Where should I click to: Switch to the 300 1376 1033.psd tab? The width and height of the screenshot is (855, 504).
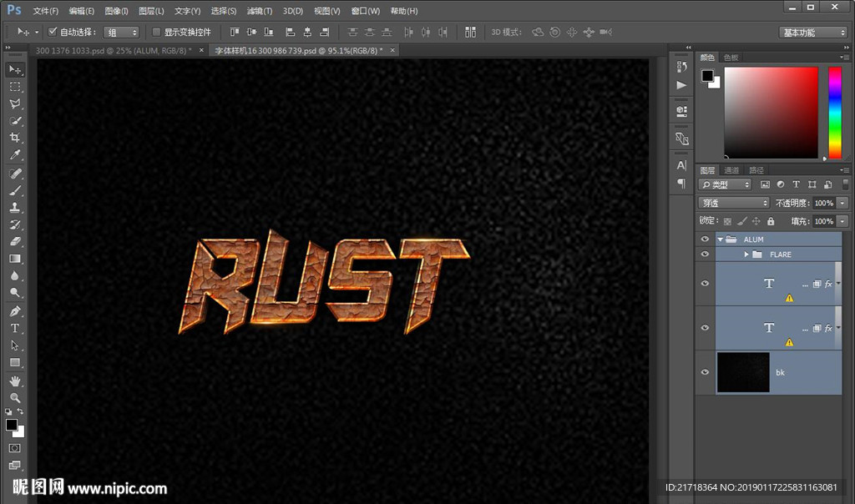click(114, 50)
